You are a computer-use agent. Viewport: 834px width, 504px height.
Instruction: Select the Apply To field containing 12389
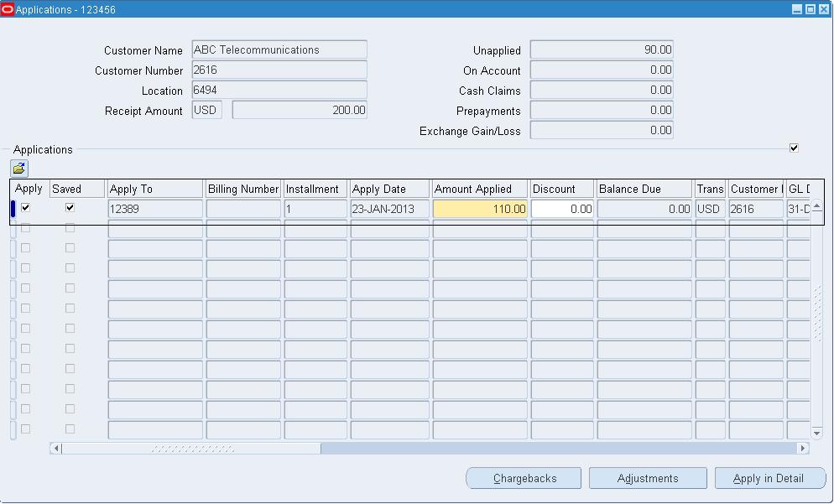pyautogui.click(x=154, y=209)
